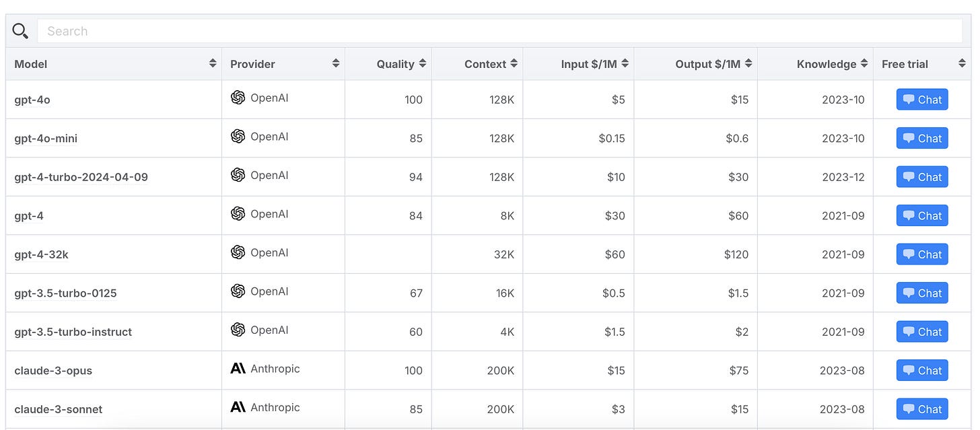Select the $75 output price cell
980x430 pixels.
[696, 370]
